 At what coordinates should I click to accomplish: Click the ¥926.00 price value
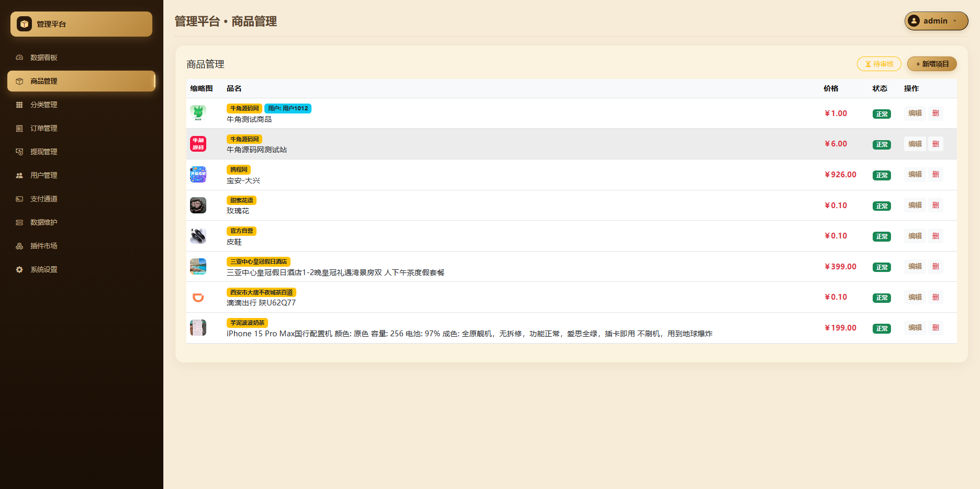coord(840,175)
